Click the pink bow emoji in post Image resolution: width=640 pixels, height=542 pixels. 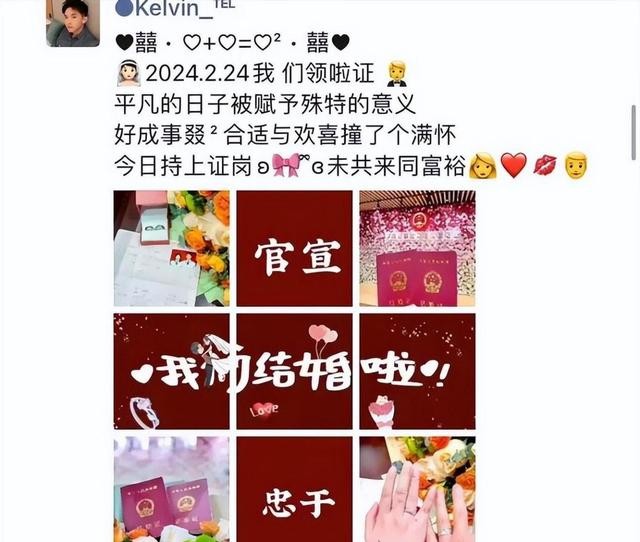pyautogui.click(x=285, y=166)
